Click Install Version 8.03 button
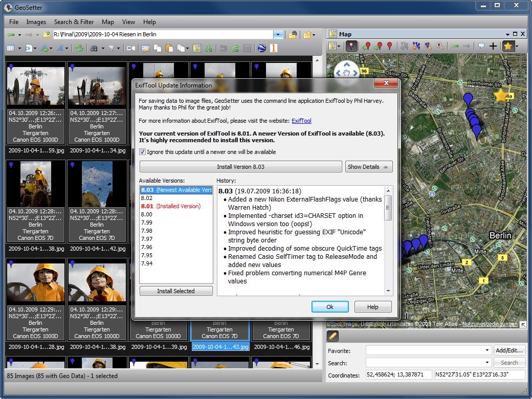Screen dimensions: 532x399 tap(240, 167)
